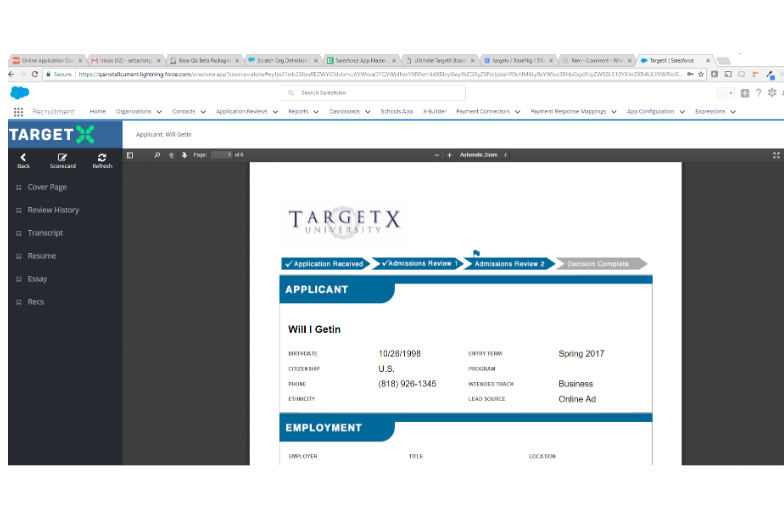This screenshot has height=520, width=784.
Task: Click Application Received progress step
Action: coord(326,264)
